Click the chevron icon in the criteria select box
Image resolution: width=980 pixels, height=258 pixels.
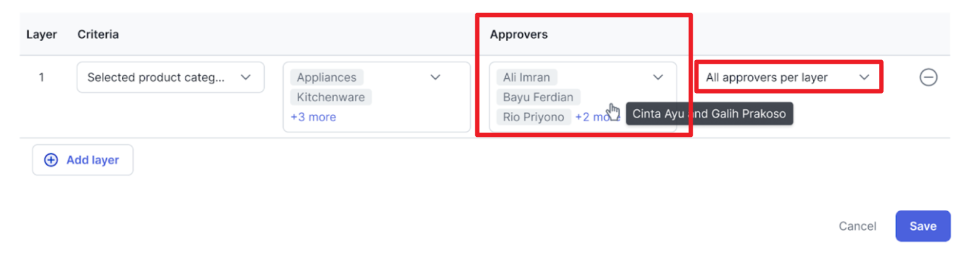click(245, 77)
